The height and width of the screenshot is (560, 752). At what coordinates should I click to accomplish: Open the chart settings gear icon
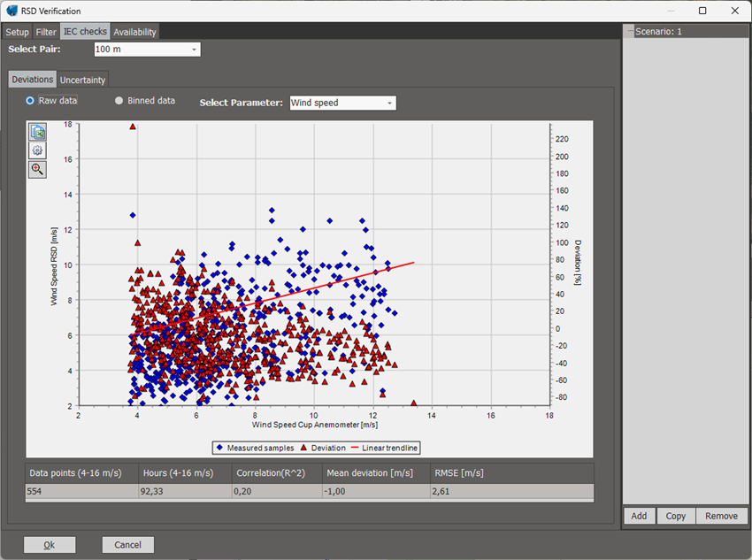(37, 150)
